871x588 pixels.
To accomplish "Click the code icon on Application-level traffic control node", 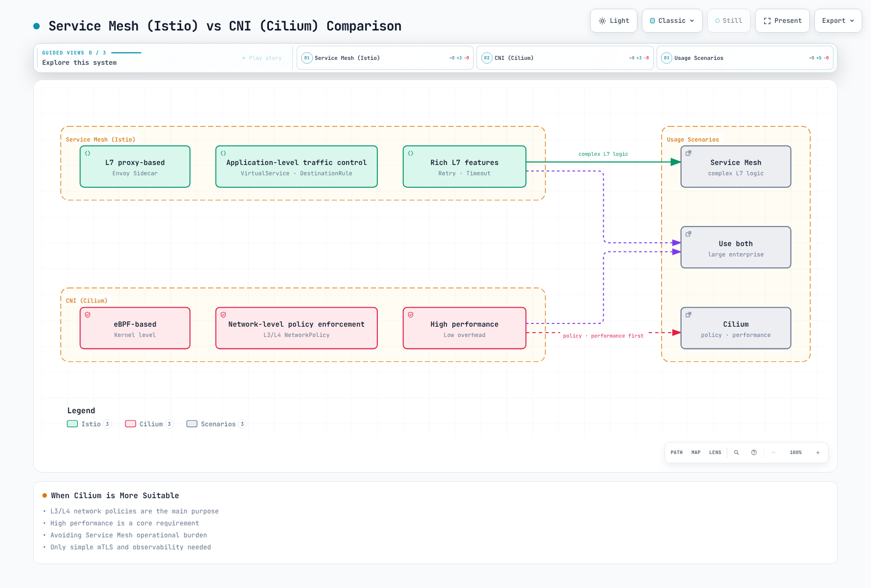I will click(x=223, y=154).
